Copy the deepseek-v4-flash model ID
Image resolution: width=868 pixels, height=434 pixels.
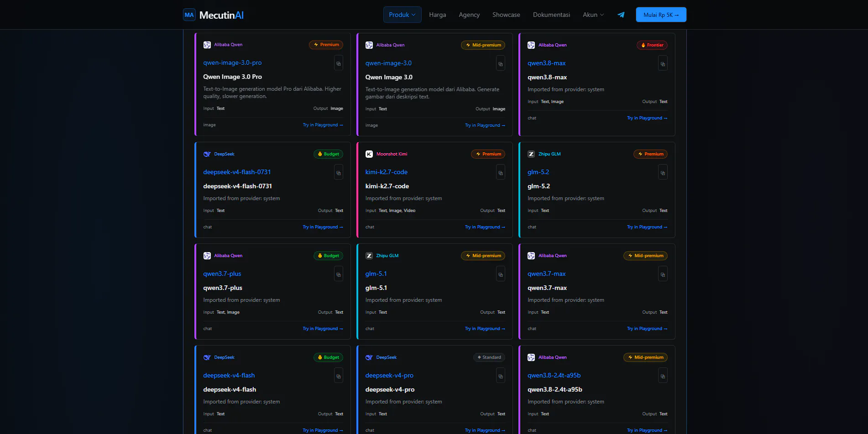pyautogui.click(x=339, y=376)
